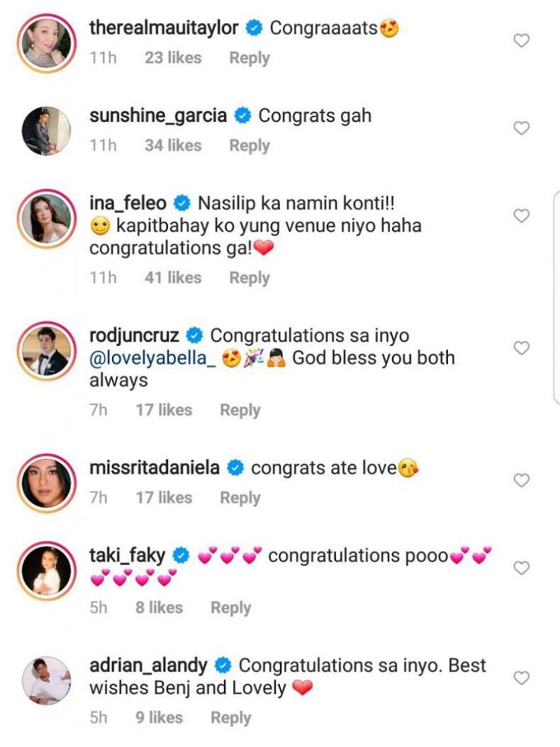
Task: Click the taki_faky username
Action: [x=127, y=556]
